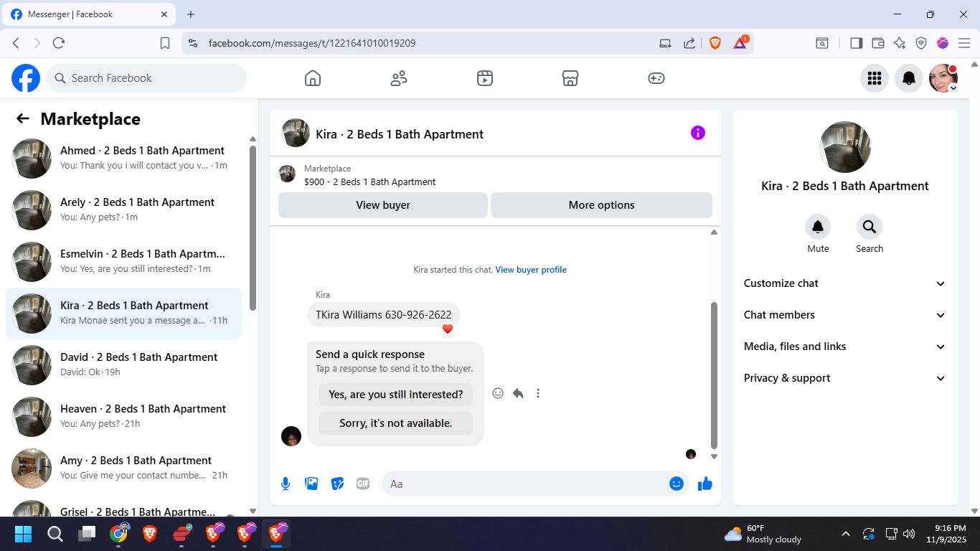Image resolution: width=980 pixels, height=551 pixels.
Task: Share this page link
Action: tap(689, 43)
